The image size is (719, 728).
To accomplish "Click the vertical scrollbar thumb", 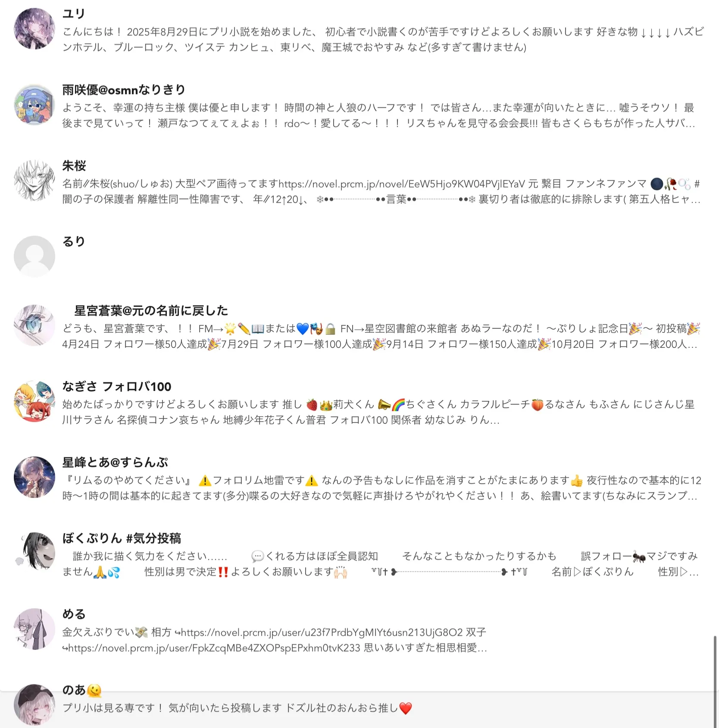I will pyautogui.click(x=716, y=681).
